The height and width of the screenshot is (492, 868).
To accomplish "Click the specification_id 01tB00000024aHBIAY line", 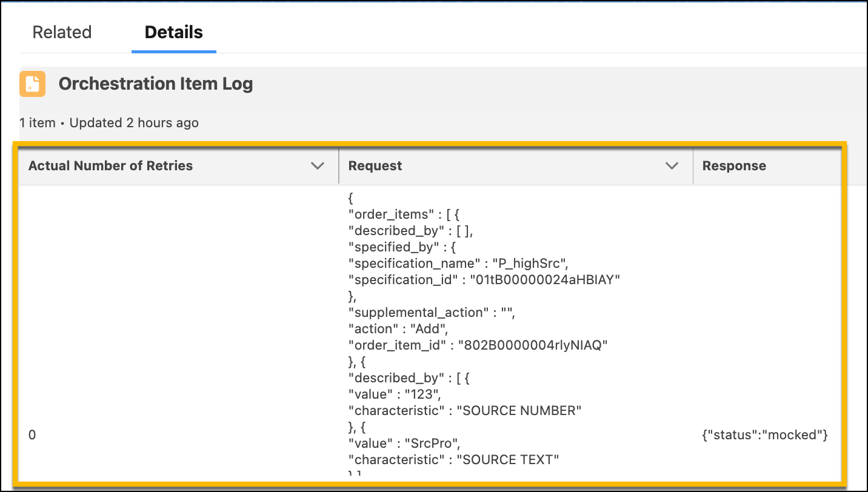I will pyautogui.click(x=485, y=280).
